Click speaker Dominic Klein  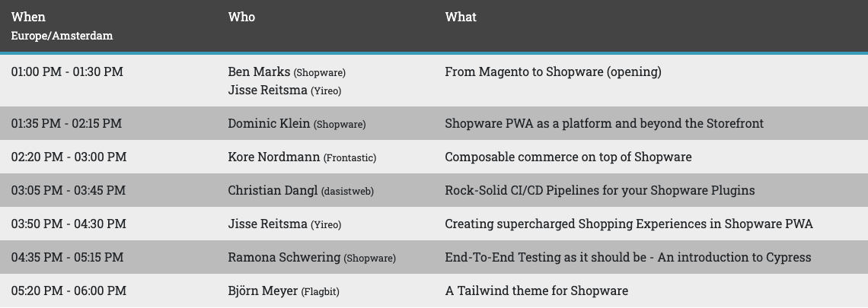[x=269, y=124]
